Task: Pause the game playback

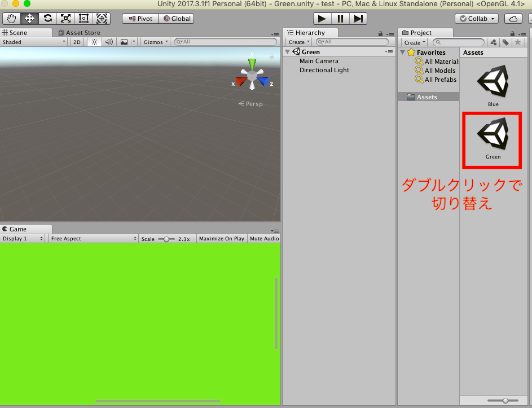Action: [x=340, y=19]
